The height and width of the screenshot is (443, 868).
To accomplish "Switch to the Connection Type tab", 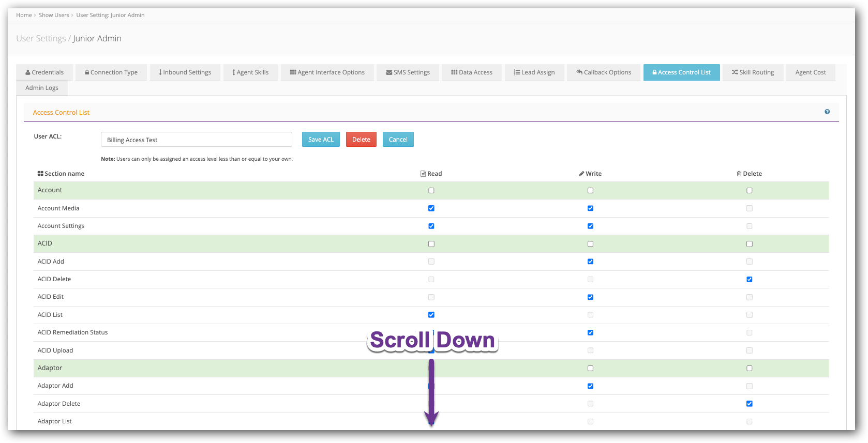I will (111, 72).
